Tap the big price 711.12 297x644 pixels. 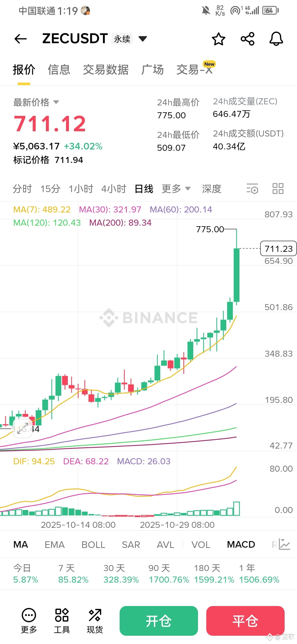tap(50, 124)
